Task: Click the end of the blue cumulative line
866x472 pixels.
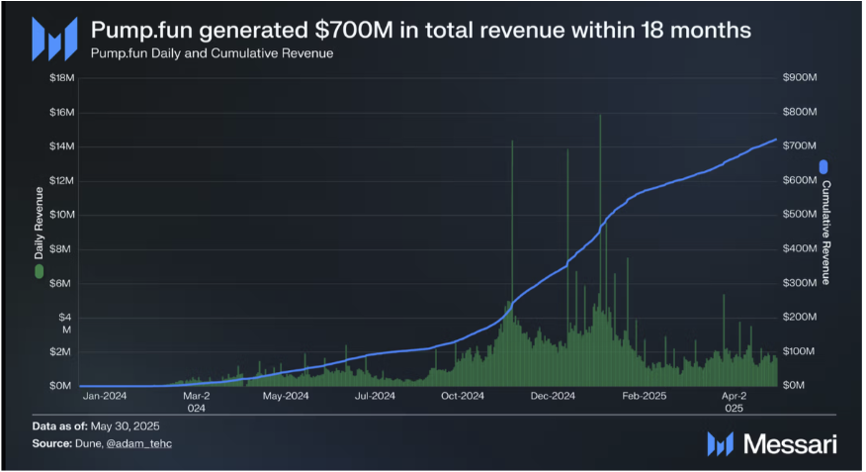Action: 775,140
